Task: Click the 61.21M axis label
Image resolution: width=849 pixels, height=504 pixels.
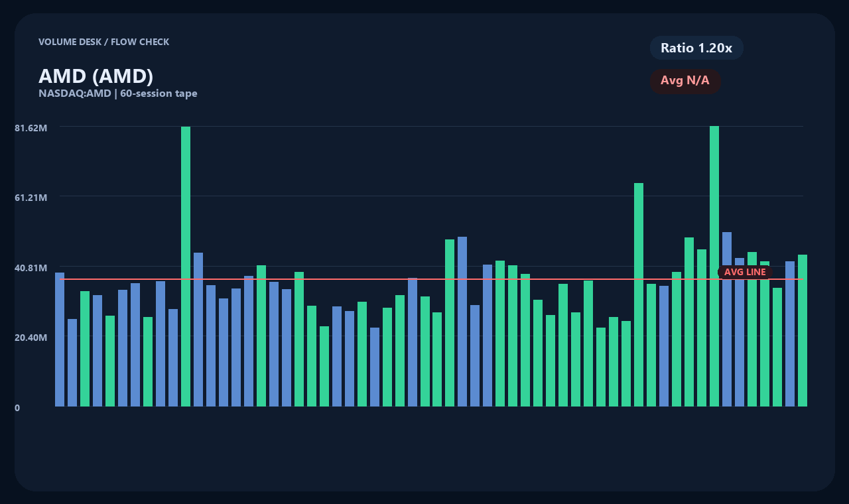Action: pos(31,198)
